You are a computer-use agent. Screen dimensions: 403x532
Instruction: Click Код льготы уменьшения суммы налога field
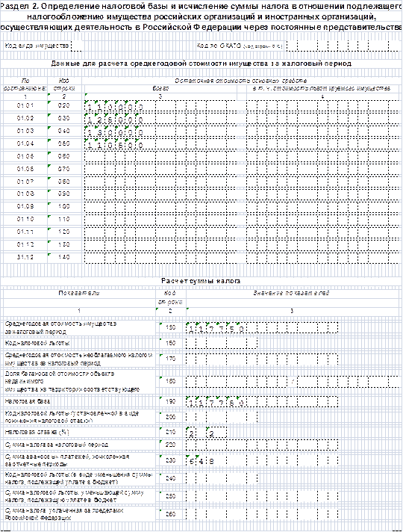pos(222,478)
